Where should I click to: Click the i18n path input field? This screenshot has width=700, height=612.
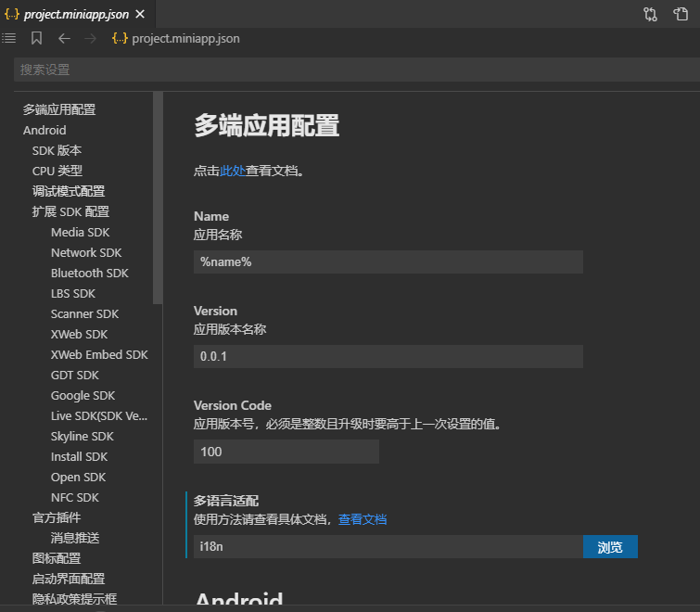point(388,547)
